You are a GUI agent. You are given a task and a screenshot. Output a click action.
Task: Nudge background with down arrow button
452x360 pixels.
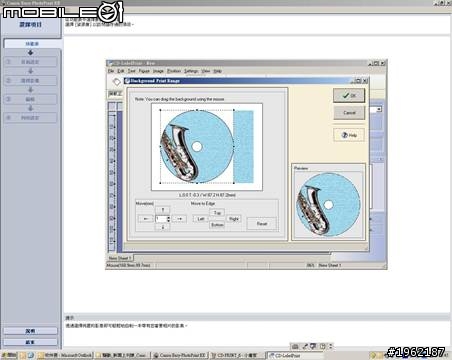tap(163, 227)
